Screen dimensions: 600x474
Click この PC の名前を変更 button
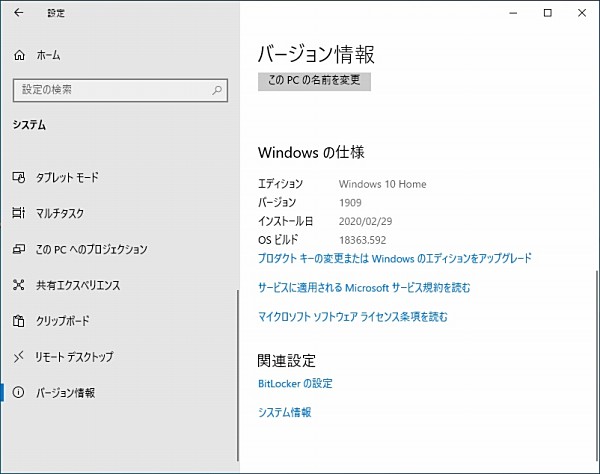click(x=314, y=81)
